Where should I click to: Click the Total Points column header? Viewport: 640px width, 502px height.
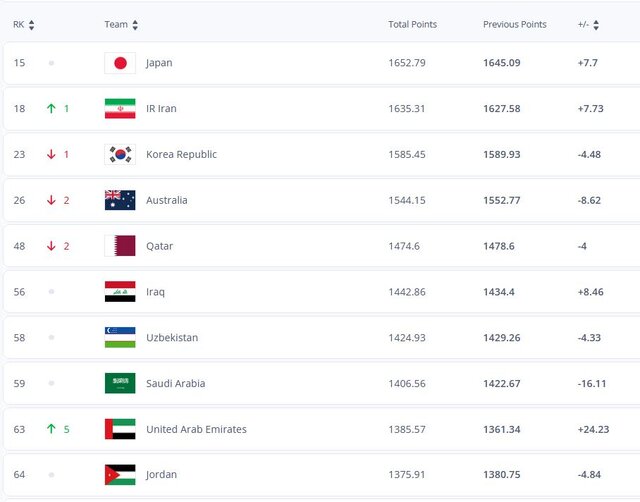412,25
